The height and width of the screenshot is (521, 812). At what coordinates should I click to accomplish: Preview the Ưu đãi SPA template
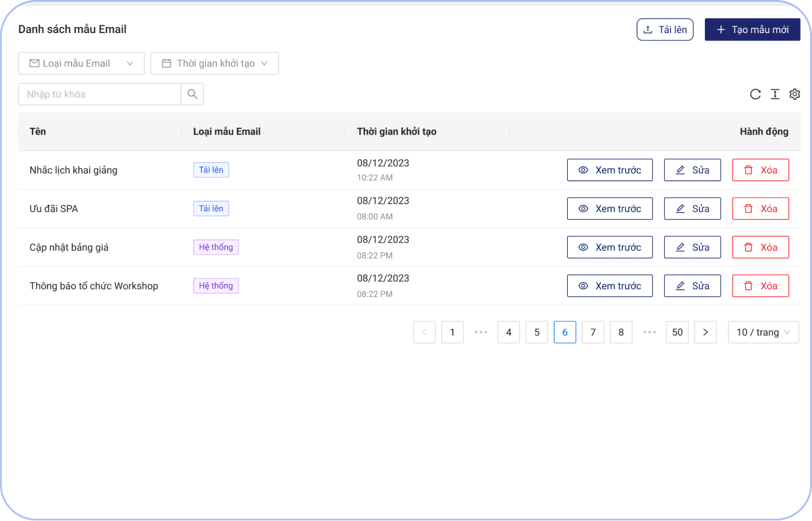(609, 209)
